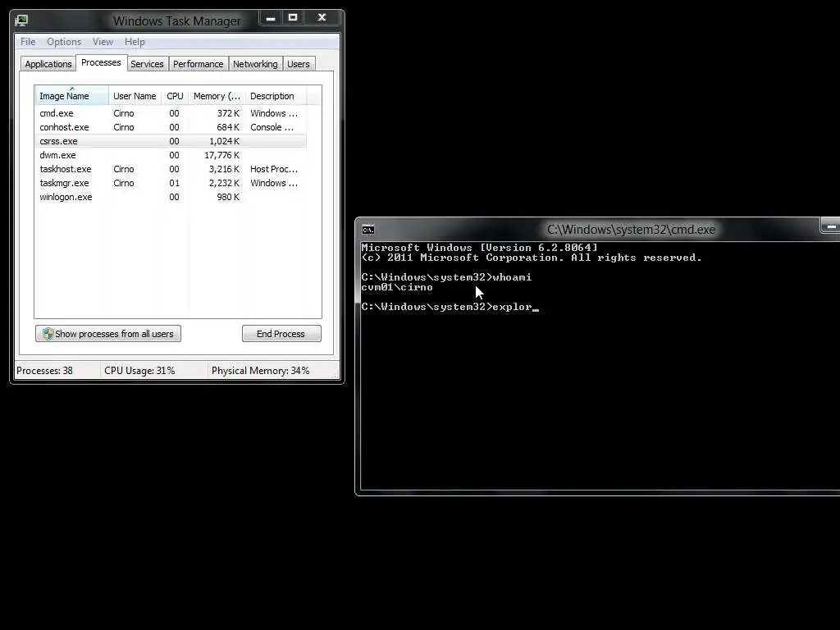Open the Help menu in Task Manager
Screen dimensions: 840x630
coord(135,42)
